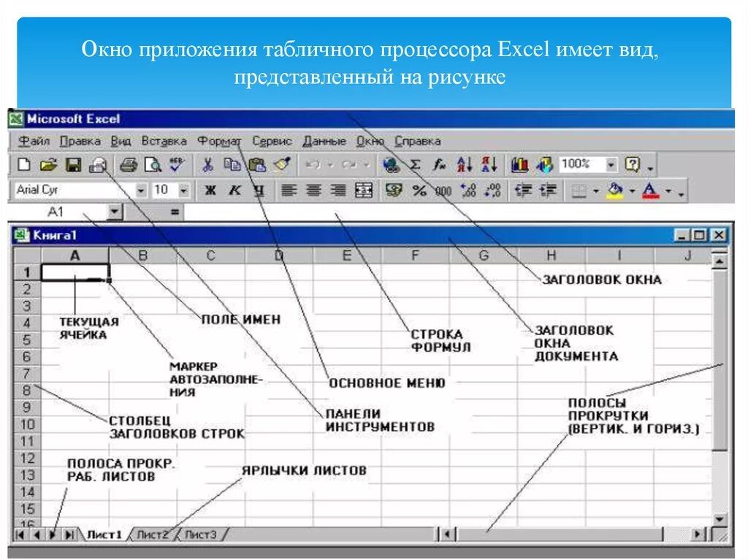The image size is (748, 560).
Task: Open the Arial Cyr font dropdown
Action: click(x=141, y=191)
